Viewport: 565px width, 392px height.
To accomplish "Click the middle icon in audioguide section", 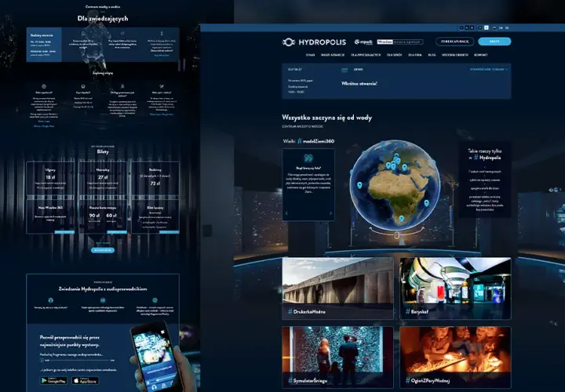I will point(103,299).
